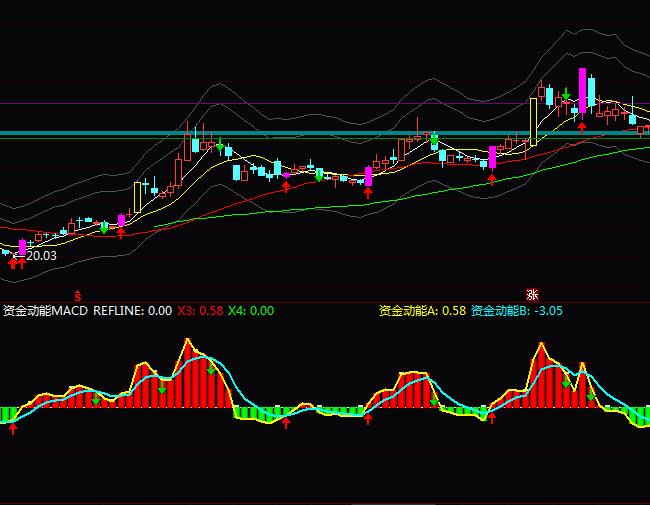Viewport: 650px width, 505px height.
Task: Click the magenta candle at the far left
Action: (x=22, y=247)
